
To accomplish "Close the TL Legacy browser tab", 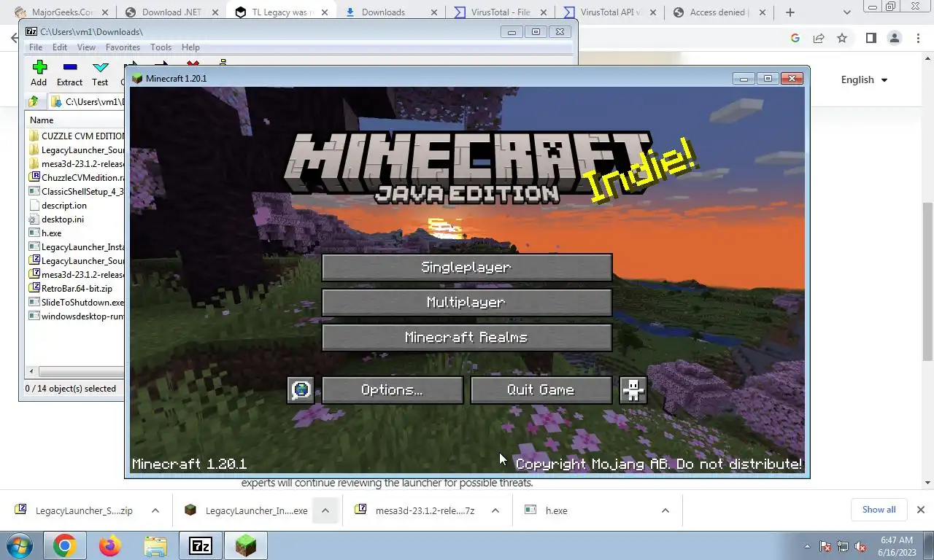I will pos(325,12).
